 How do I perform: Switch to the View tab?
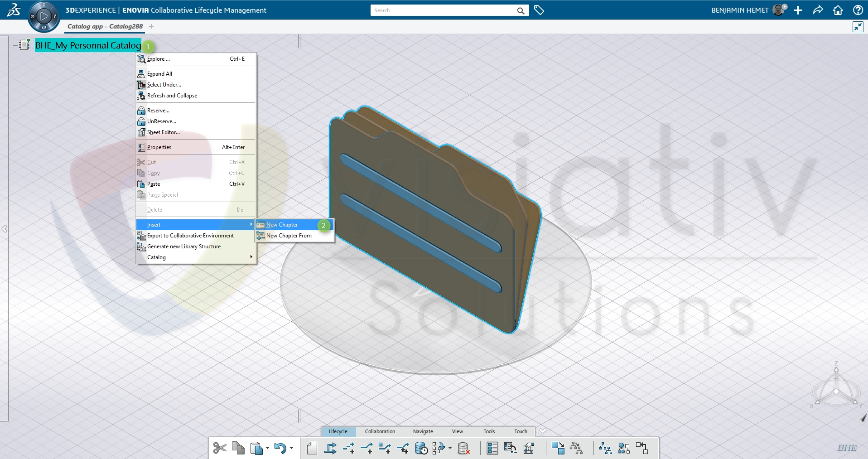[x=458, y=431]
